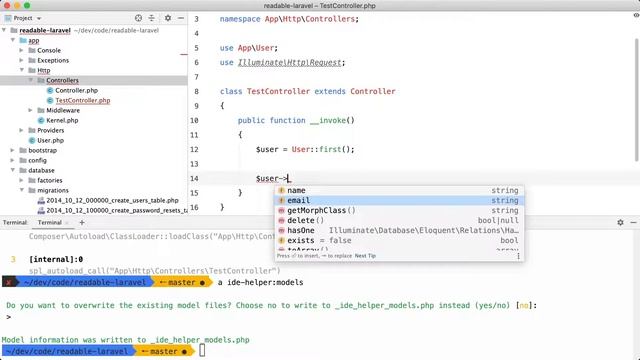Click line number 14 in gutter
640x360 pixels.
click(194, 178)
